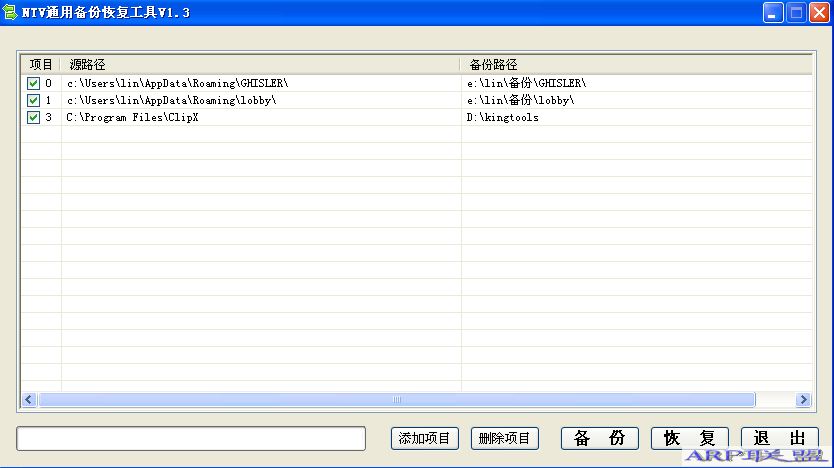Click the application icon in the title bar
Viewport: 834px width, 468px height.
[10, 12]
